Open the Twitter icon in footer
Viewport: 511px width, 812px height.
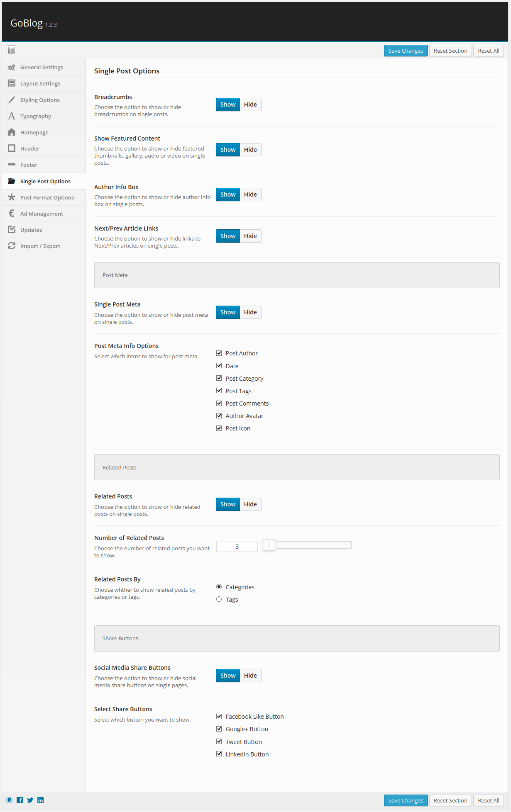click(x=30, y=800)
